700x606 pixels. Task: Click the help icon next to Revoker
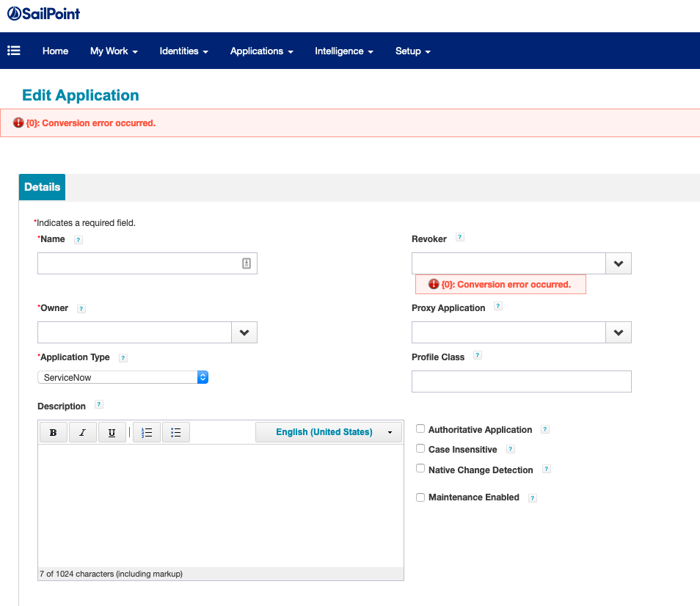click(460, 238)
